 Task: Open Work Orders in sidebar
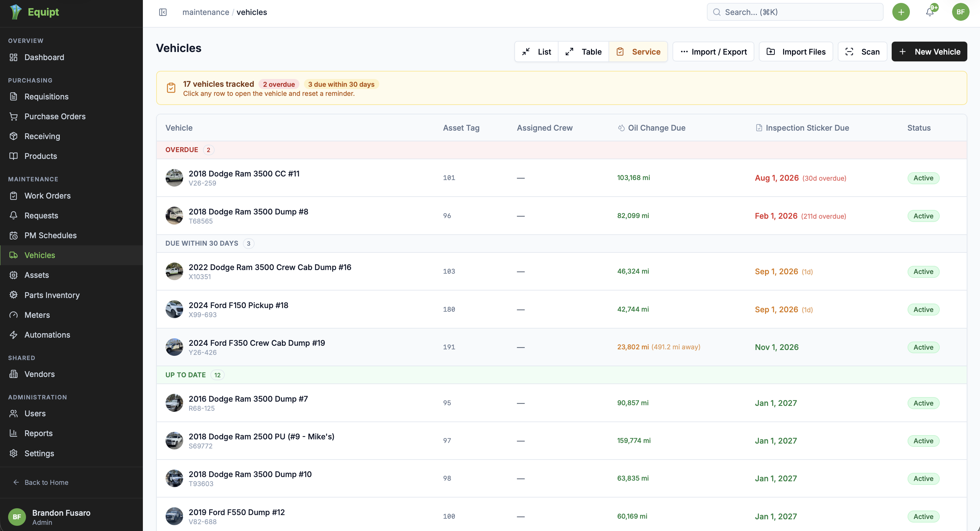(x=71, y=196)
